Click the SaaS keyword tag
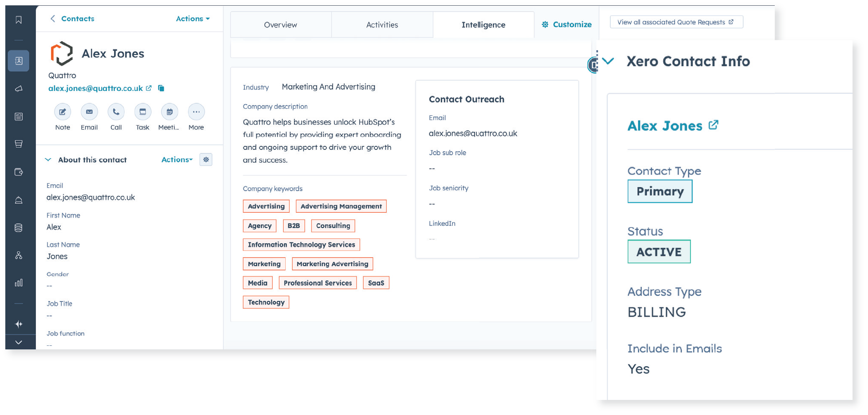The height and width of the screenshot is (415, 868). tap(376, 283)
